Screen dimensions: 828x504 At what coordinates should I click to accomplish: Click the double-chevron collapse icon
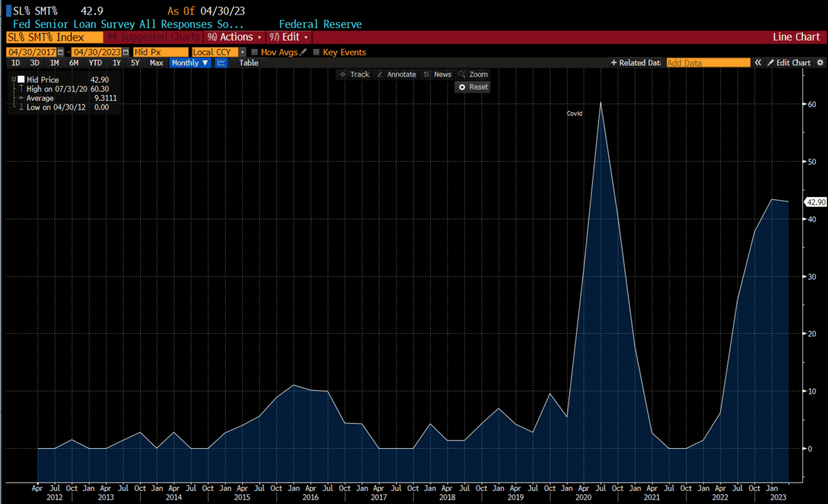(x=758, y=63)
